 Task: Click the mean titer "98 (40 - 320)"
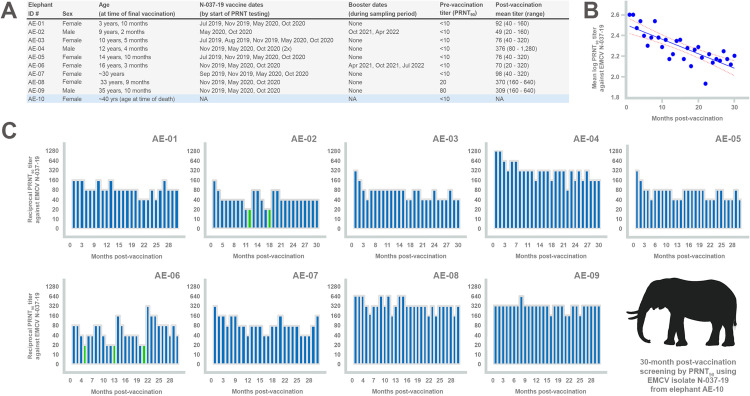click(x=512, y=74)
